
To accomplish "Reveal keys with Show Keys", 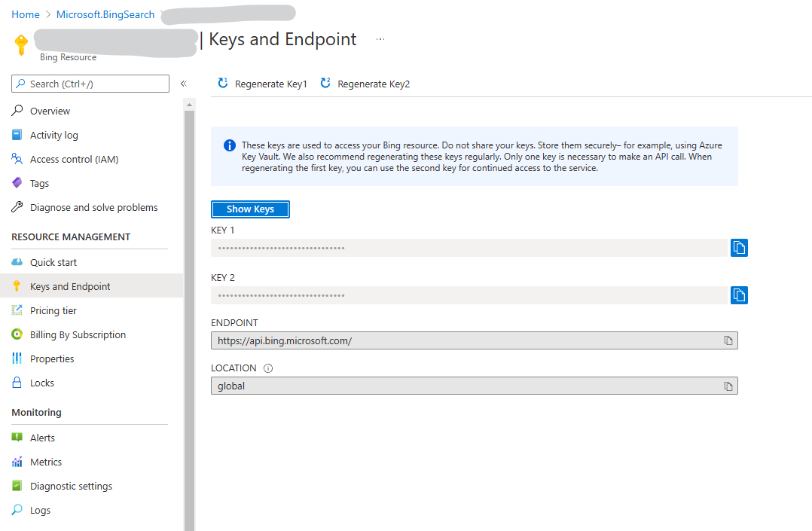I will point(250,209).
